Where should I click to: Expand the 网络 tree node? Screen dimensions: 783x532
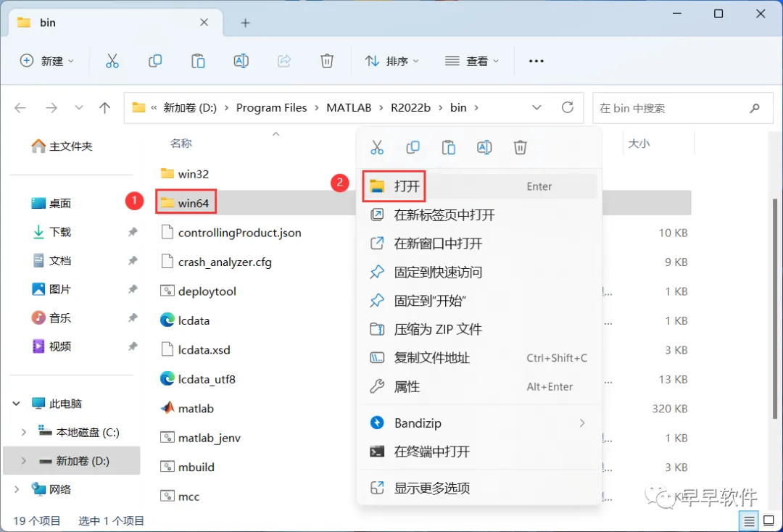click(17, 489)
